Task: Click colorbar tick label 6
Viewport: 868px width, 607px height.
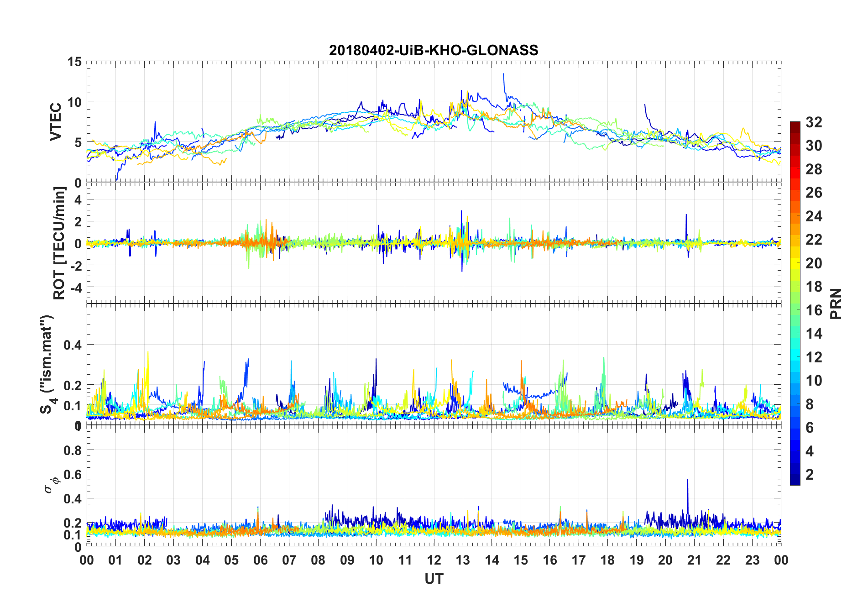Action: 810,428
